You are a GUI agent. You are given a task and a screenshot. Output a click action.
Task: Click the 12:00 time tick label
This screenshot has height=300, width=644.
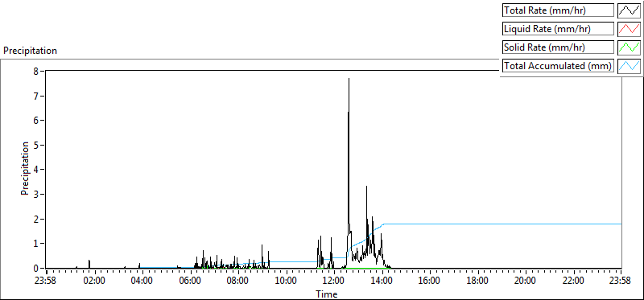tap(333, 282)
